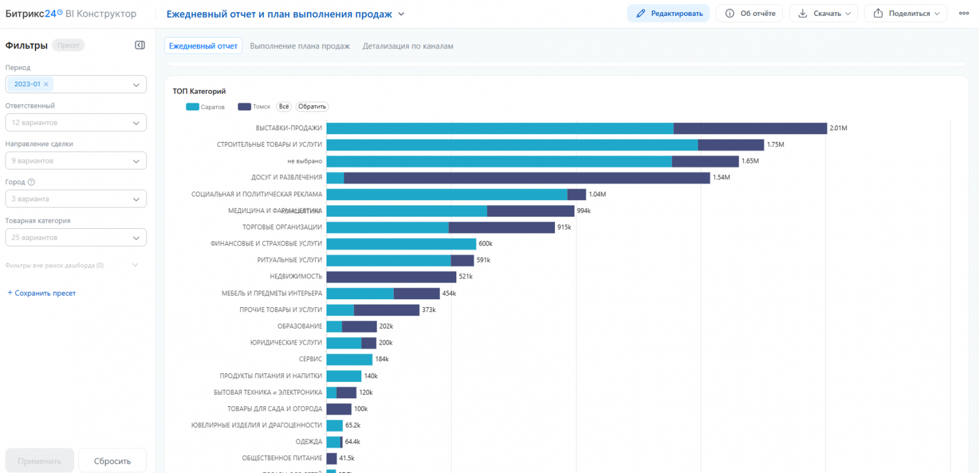Screen dimensions: 980x473
Task: Click the Сохранить пресет link
Action: click(x=42, y=293)
